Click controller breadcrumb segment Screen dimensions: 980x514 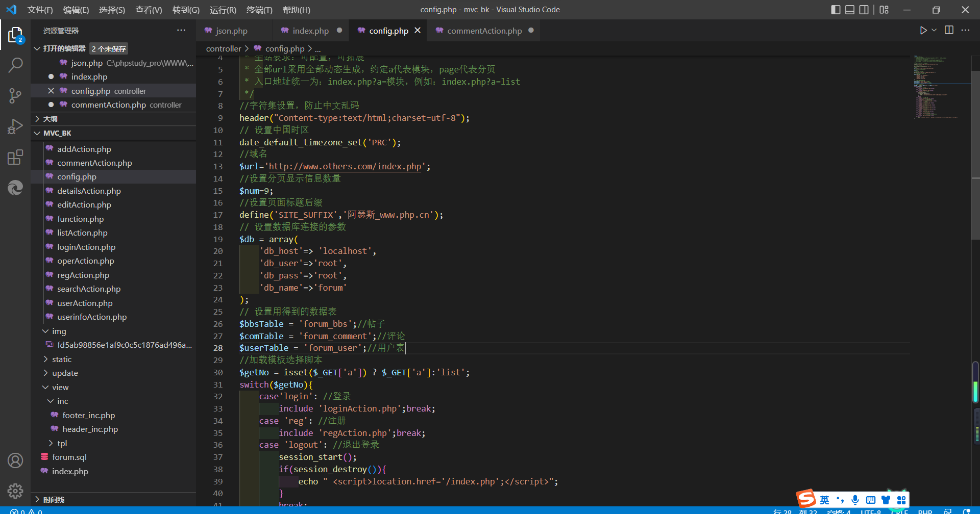(x=223, y=48)
